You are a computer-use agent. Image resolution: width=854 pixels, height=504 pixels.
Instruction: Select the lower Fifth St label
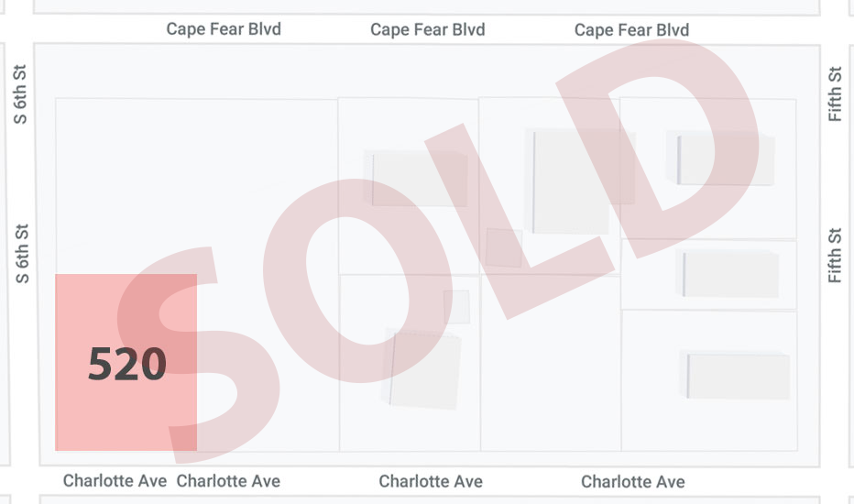pyautogui.click(x=835, y=255)
